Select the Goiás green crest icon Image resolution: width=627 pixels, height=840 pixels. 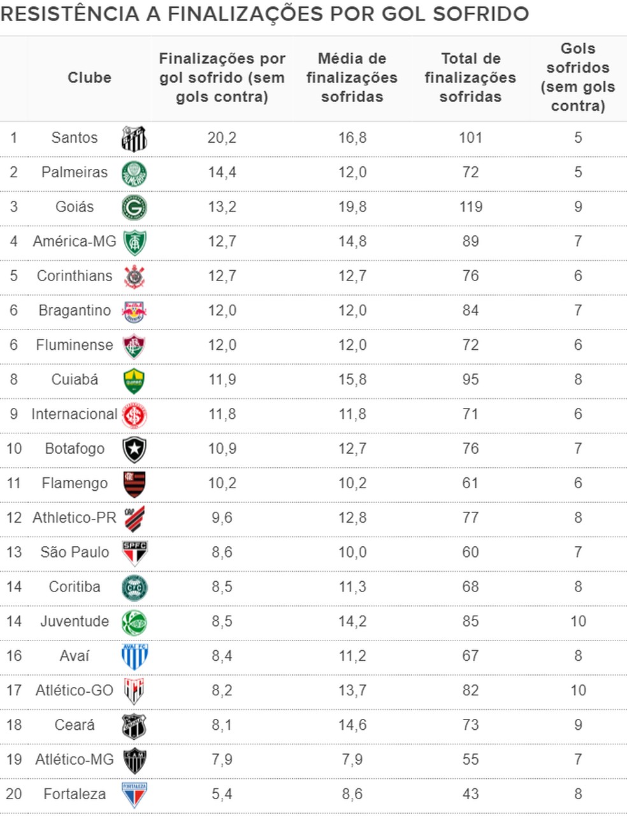pyautogui.click(x=134, y=208)
